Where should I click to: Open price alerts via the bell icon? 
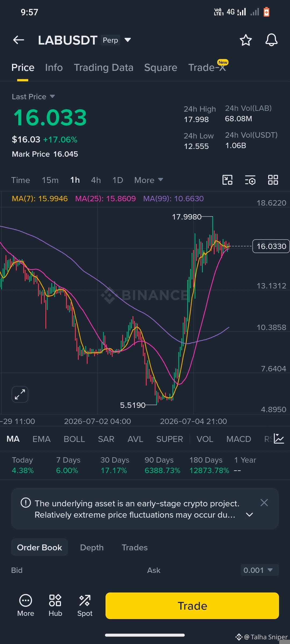pyautogui.click(x=271, y=40)
